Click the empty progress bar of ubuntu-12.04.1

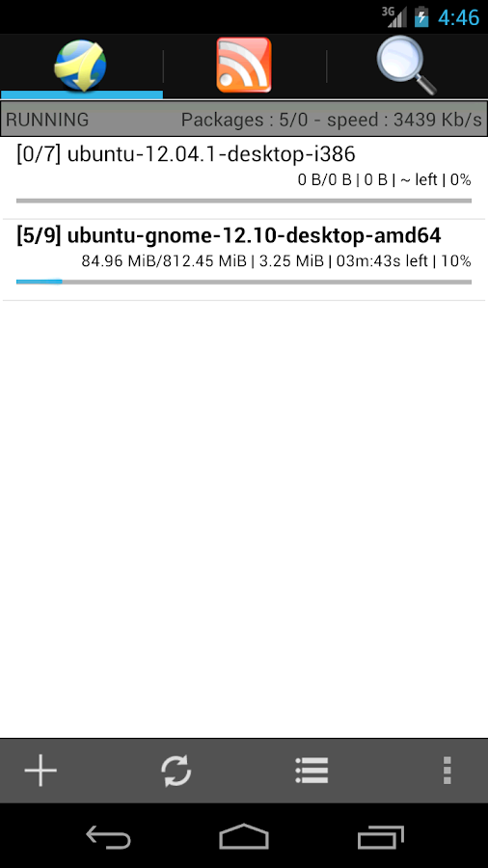click(244, 201)
